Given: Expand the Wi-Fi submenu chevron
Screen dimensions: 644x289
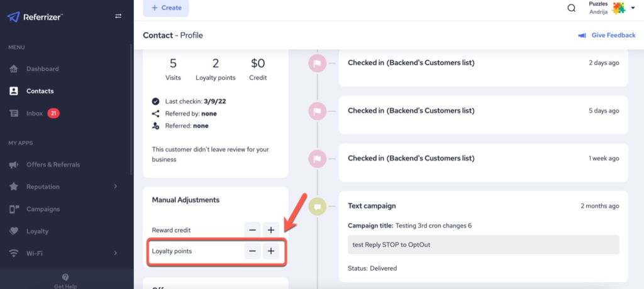Looking at the screenshot, I should pos(116,253).
